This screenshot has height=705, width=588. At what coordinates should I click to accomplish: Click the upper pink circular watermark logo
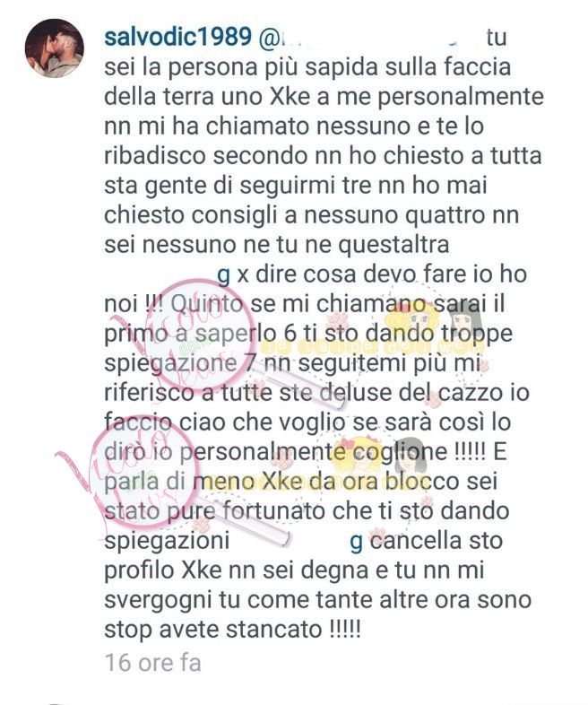[196, 335]
